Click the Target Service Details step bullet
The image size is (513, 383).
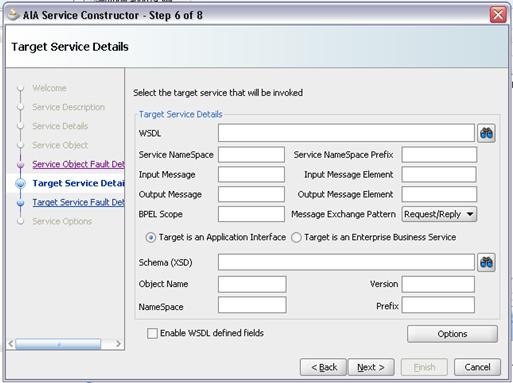click(x=21, y=183)
